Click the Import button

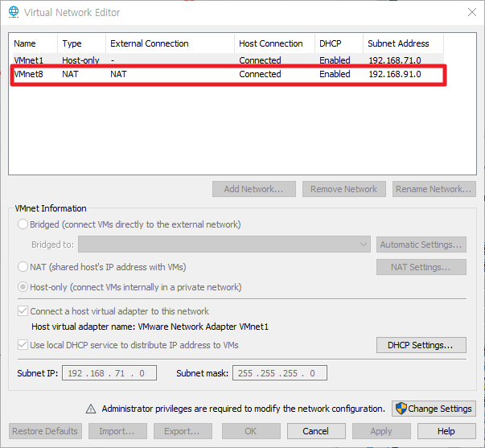[117, 431]
